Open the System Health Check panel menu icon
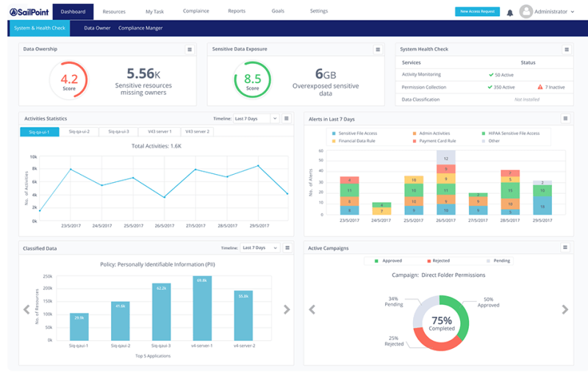The height and width of the screenshot is (376, 588). pos(566,49)
